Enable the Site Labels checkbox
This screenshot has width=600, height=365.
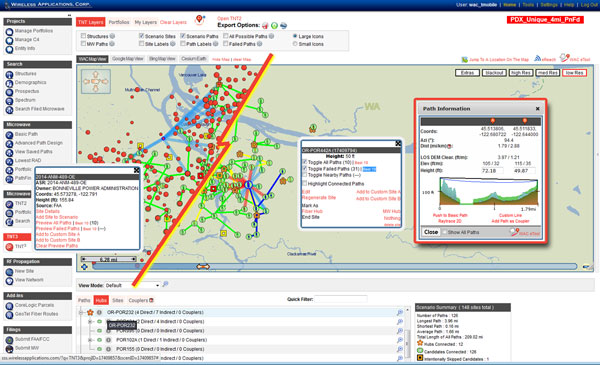coord(141,44)
